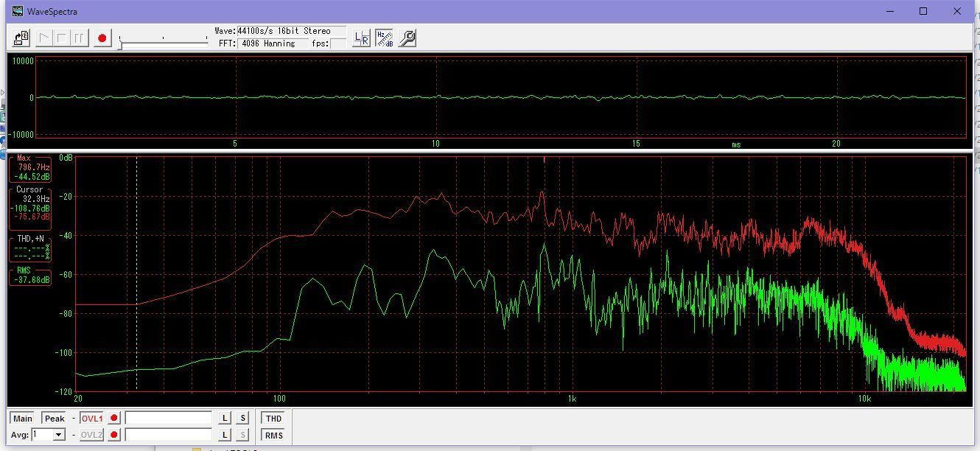
Task: Start recording with the toolbar red record button
Action: (102, 38)
